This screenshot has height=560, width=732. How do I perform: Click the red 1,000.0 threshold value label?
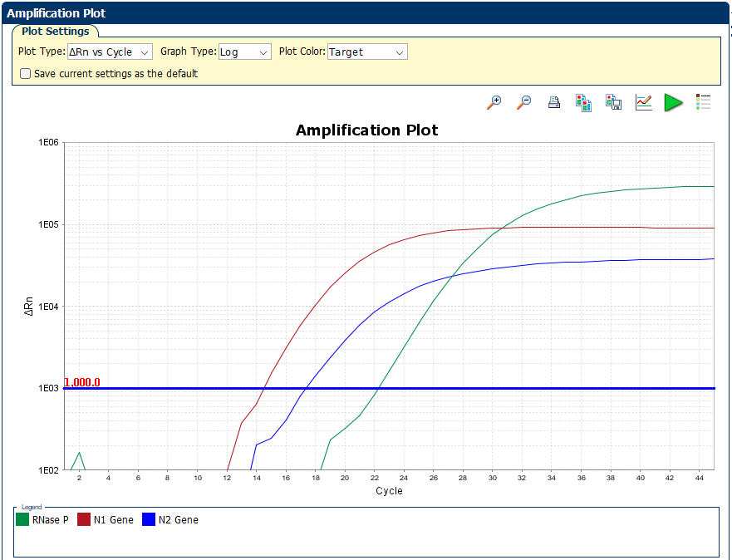tap(81, 382)
